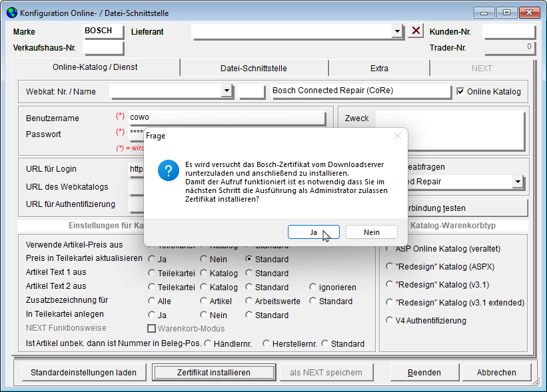Select Ja for Preis in Teilekartei aktualisieren
The width and height of the screenshot is (547, 392).
(x=151, y=259)
